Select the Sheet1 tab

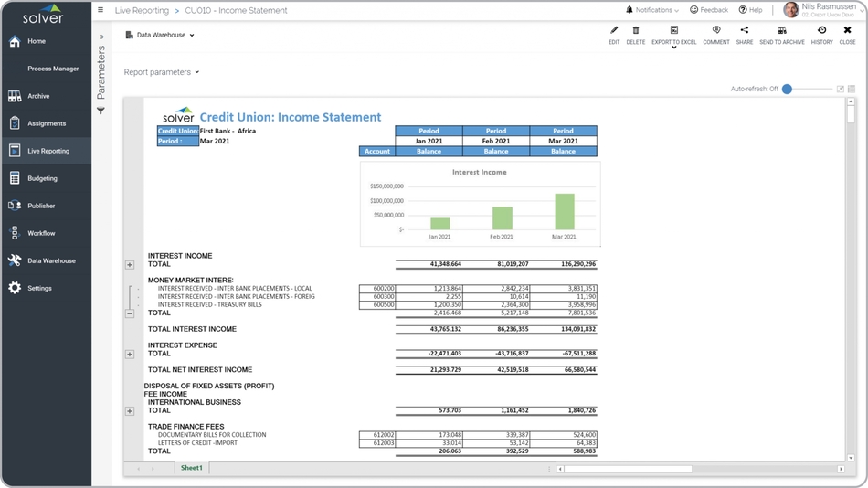tap(192, 468)
